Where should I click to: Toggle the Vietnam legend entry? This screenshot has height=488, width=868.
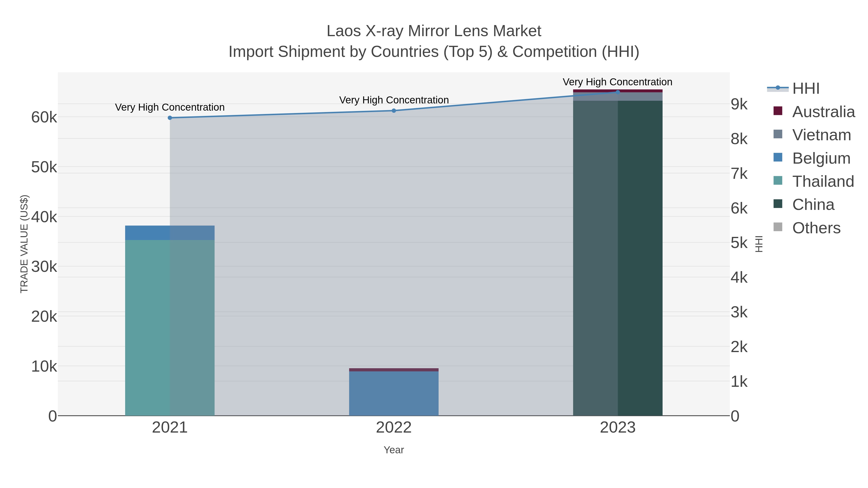click(x=812, y=135)
